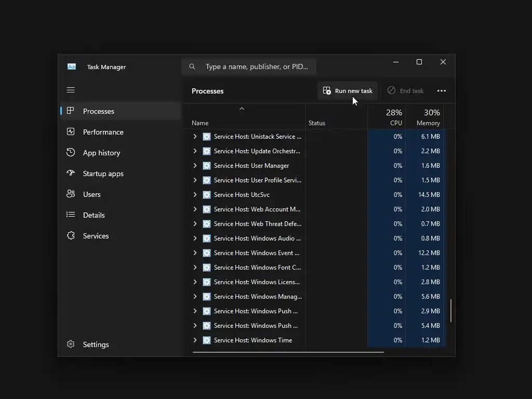Image resolution: width=532 pixels, height=399 pixels.
Task: Click the search magnifier icon
Action: click(192, 66)
